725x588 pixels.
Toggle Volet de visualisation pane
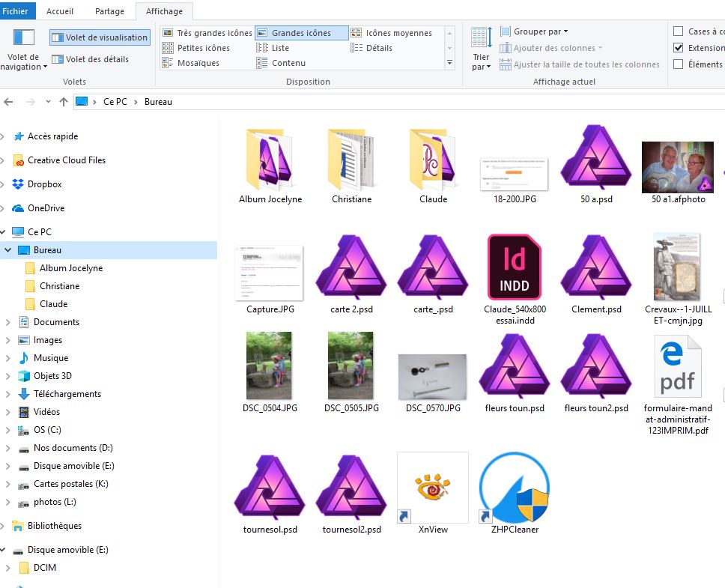pyautogui.click(x=100, y=37)
